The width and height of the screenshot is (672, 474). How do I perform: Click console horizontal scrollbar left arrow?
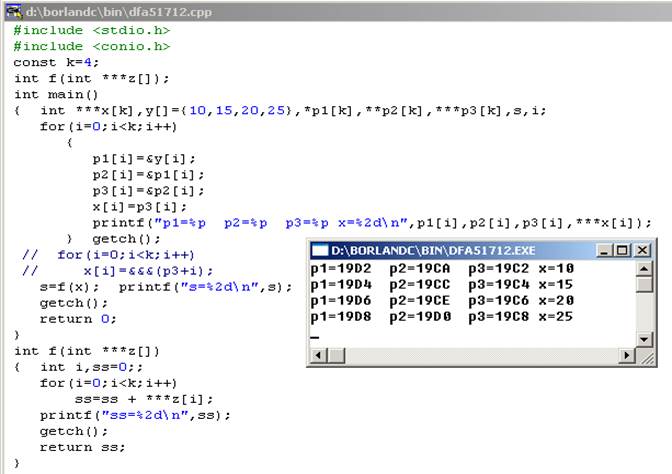click(x=318, y=355)
